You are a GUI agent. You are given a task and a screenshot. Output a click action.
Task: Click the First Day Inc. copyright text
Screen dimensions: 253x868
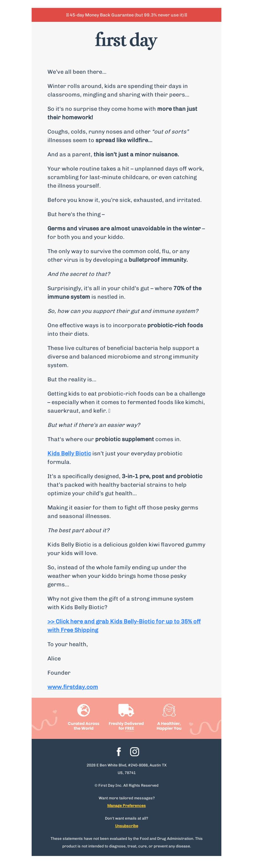[x=126, y=785]
